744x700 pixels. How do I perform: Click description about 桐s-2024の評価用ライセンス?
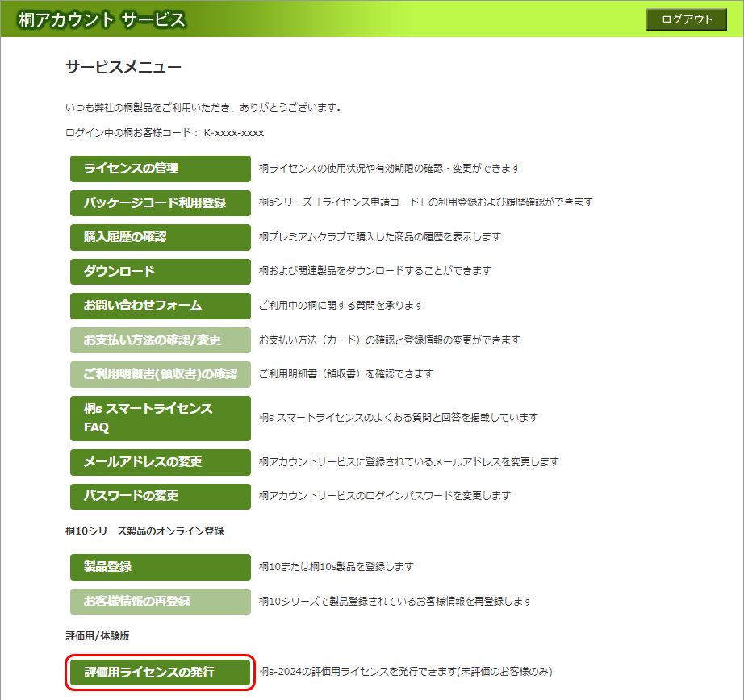(x=406, y=672)
